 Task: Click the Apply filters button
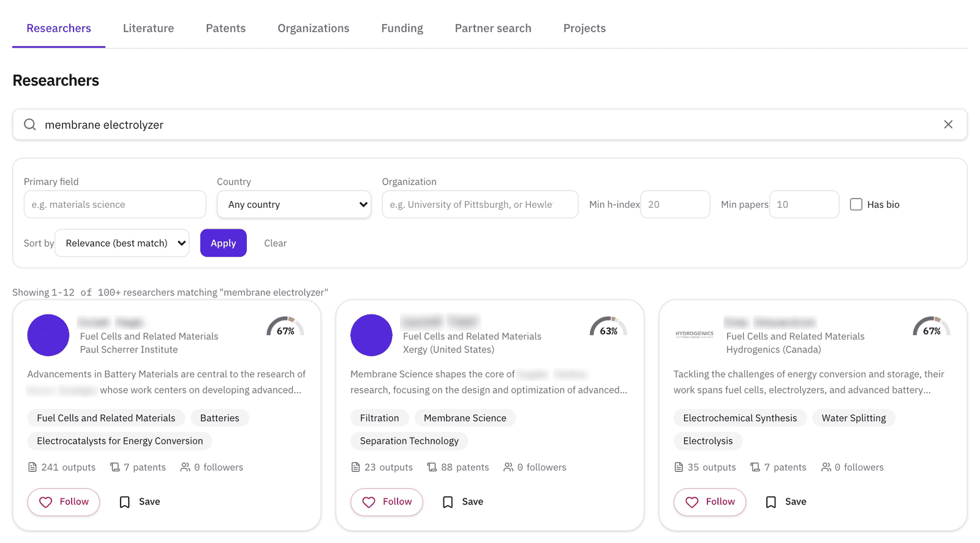click(x=224, y=243)
